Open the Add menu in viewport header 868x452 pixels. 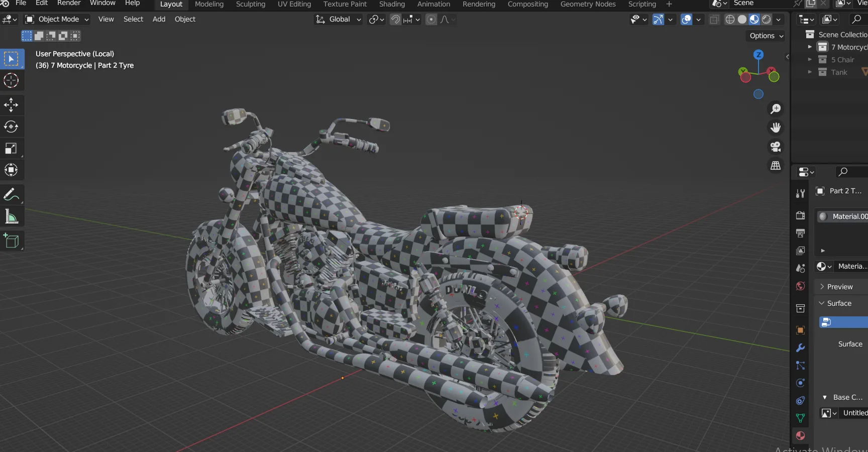pos(159,20)
